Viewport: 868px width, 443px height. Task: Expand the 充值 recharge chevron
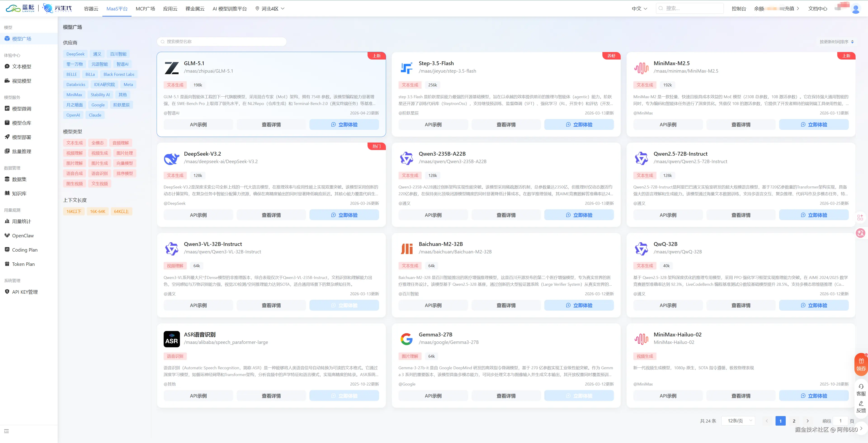[797, 9]
